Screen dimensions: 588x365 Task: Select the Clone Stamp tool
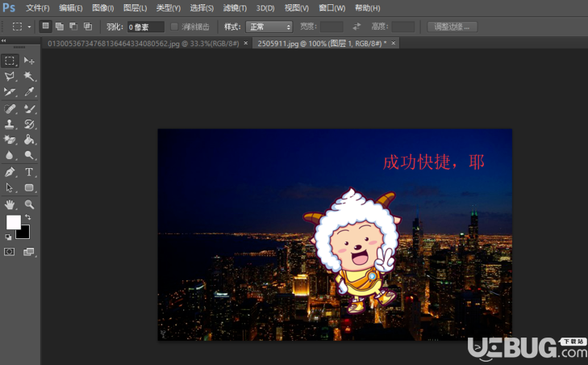click(10, 124)
